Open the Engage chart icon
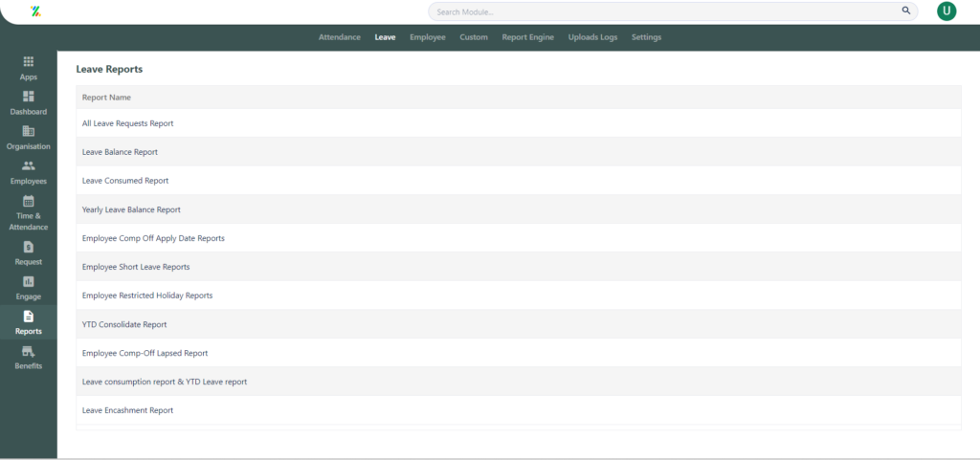980x460 pixels. click(x=28, y=281)
